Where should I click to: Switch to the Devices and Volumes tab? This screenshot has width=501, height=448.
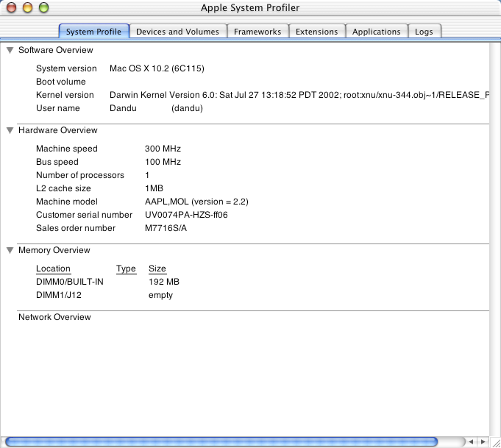pyautogui.click(x=177, y=32)
